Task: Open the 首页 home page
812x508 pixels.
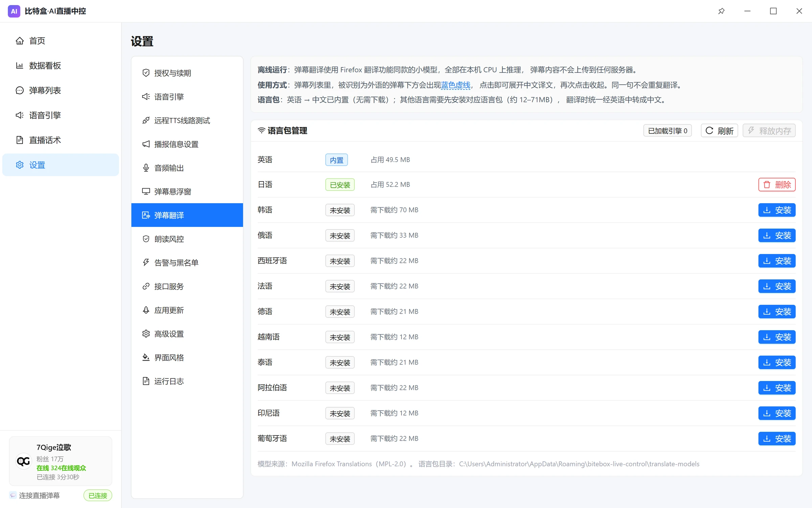Action: click(61, 41)
